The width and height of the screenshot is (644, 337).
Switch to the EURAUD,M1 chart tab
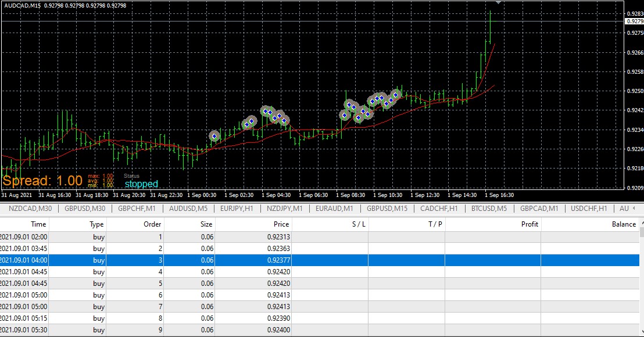coord(334,209)
